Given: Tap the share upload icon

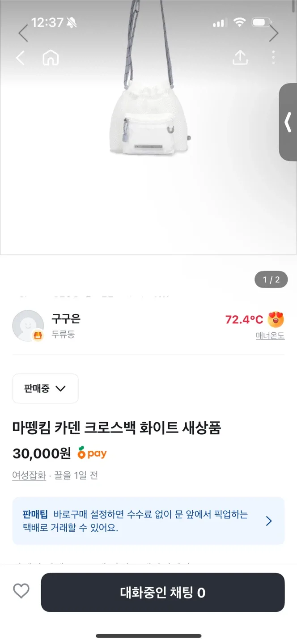Looking at the screenshot, I should pyautogui.click(x=240, y=58).
